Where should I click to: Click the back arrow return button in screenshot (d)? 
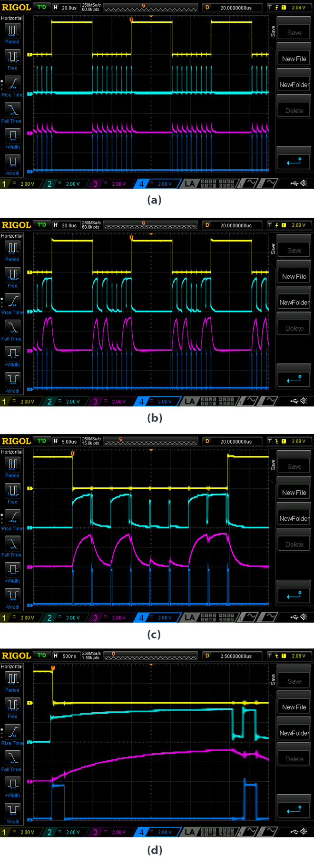(294, 809)
